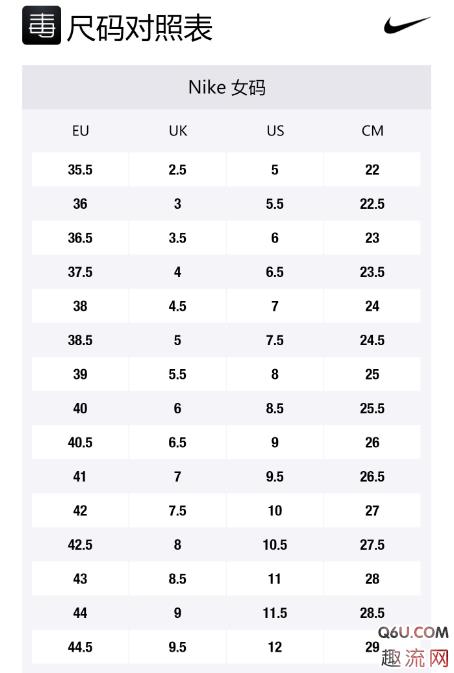
Task: Click the US column header
Action: [x=275, y=130]
